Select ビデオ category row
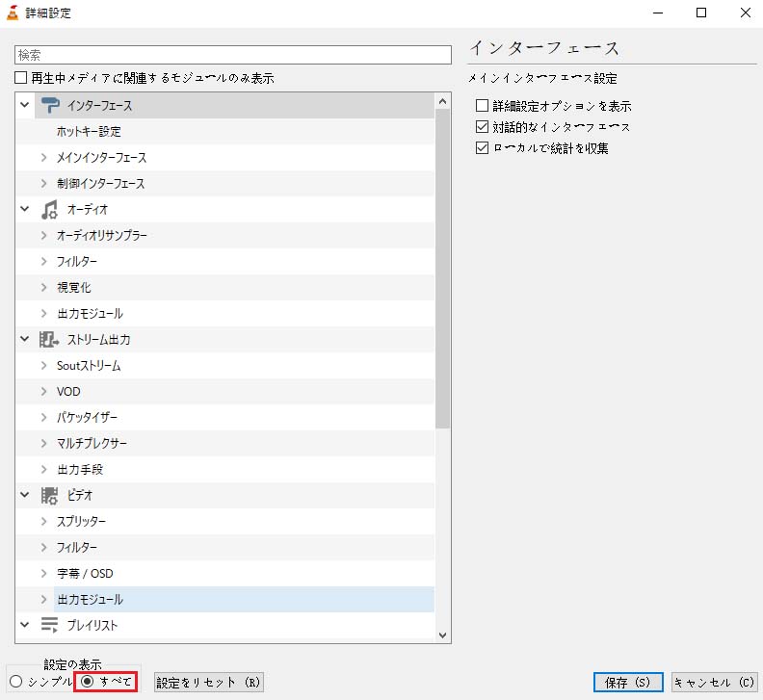 point(224,495)
